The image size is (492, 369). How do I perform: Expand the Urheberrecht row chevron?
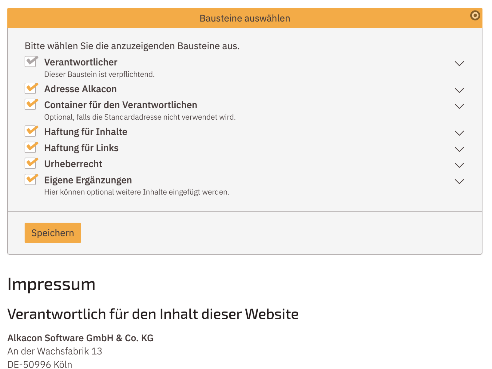click(x=459, y=165)
